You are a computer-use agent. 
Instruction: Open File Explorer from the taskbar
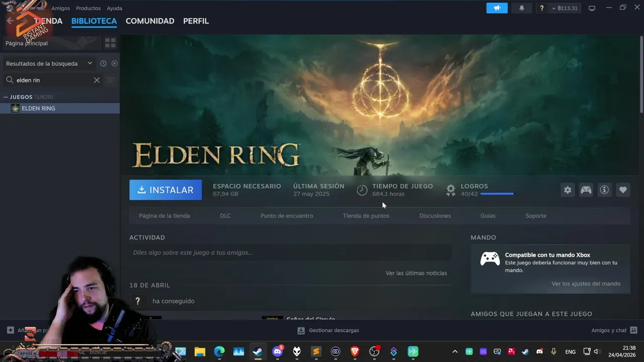[200, 351]
